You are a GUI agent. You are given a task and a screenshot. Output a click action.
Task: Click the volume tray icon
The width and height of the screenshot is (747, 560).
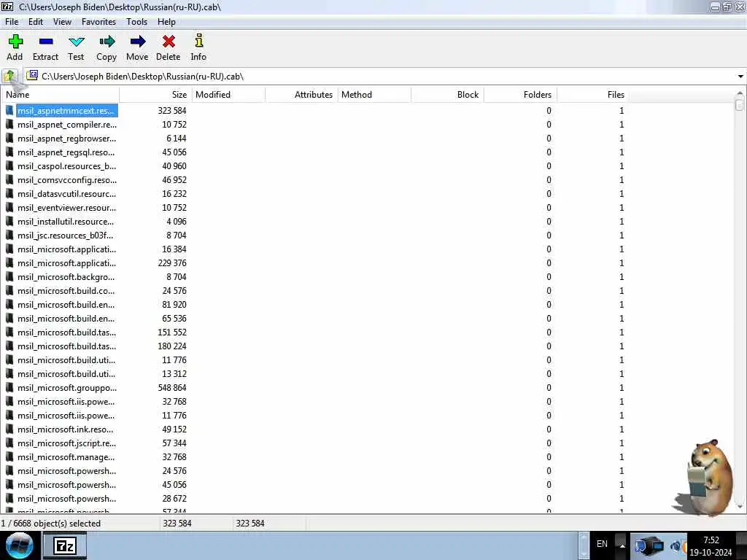(x=676, y=545)
